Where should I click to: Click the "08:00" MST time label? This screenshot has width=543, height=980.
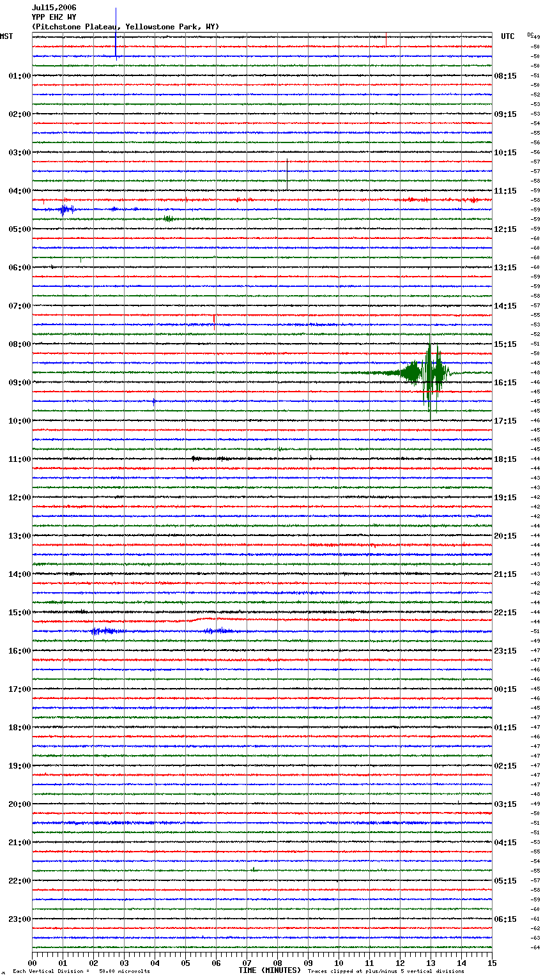coord(20,344)
